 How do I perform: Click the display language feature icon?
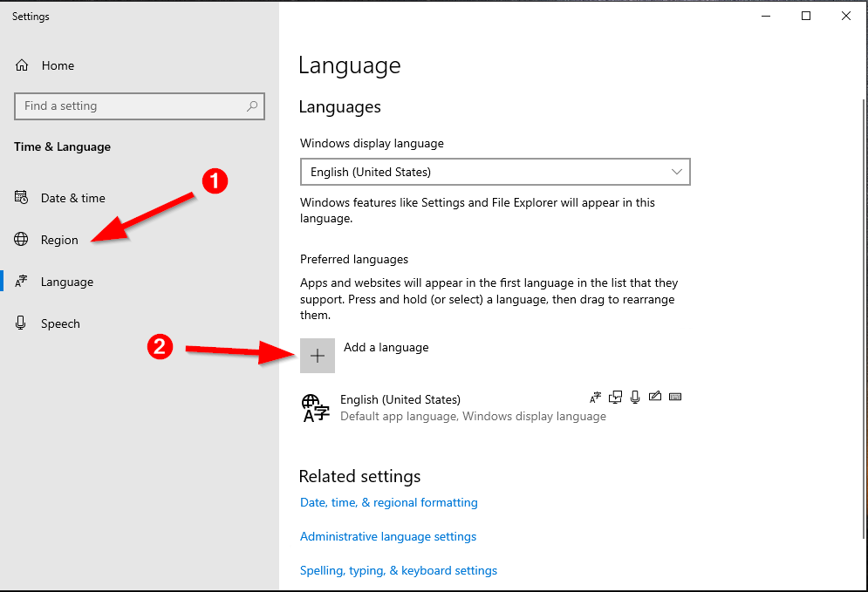click(596, 398)
